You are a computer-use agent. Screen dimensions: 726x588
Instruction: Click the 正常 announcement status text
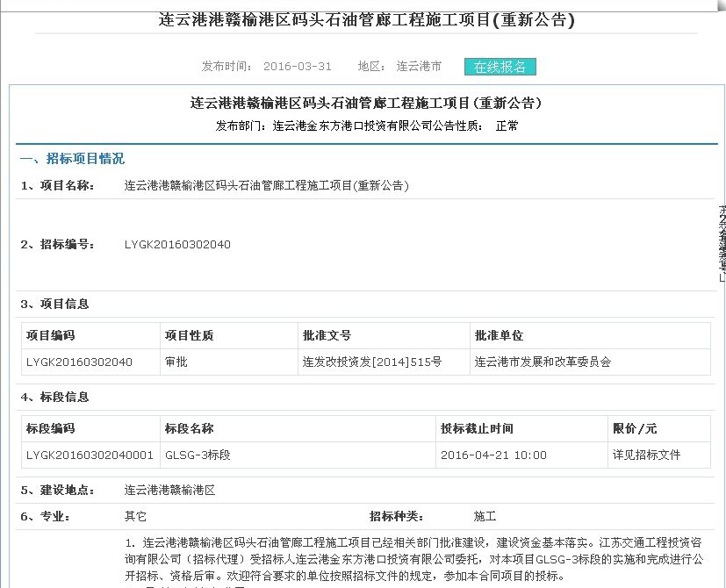[507, 125]
